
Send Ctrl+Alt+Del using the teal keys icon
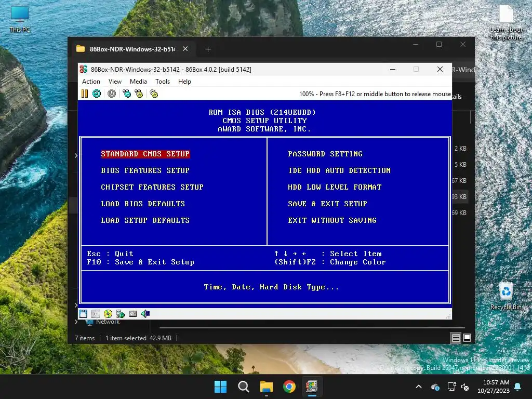127,94
